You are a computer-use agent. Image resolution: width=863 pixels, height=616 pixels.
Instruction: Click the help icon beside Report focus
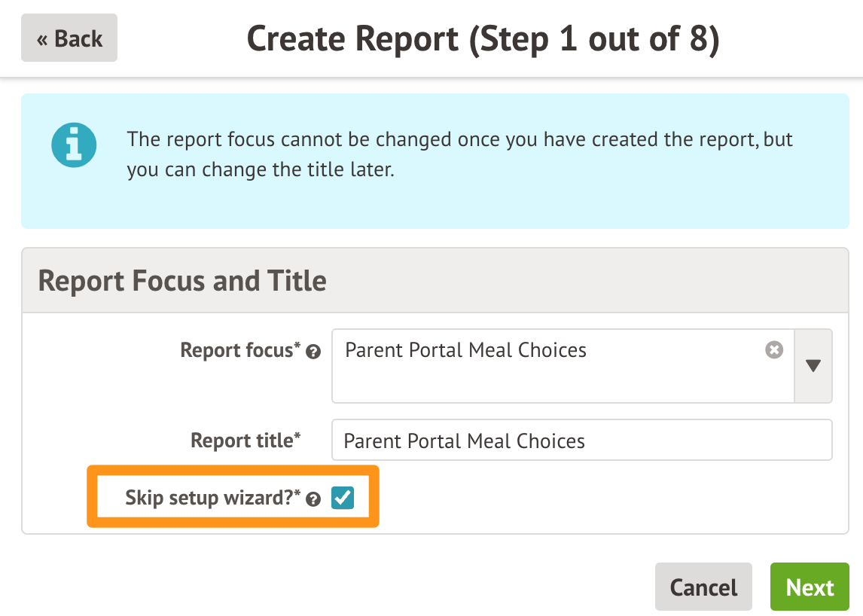click(x=314, y=352)
